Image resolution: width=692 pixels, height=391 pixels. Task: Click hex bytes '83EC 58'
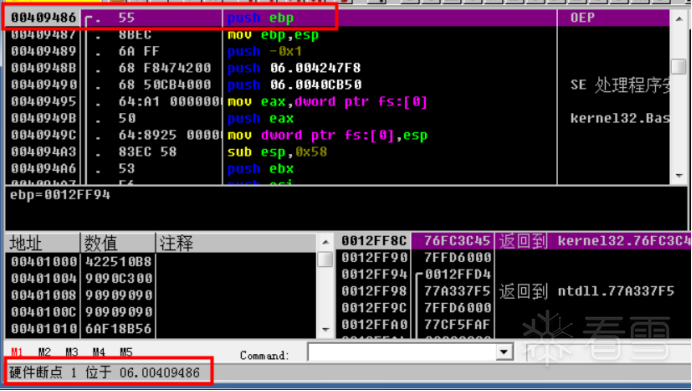147,152
